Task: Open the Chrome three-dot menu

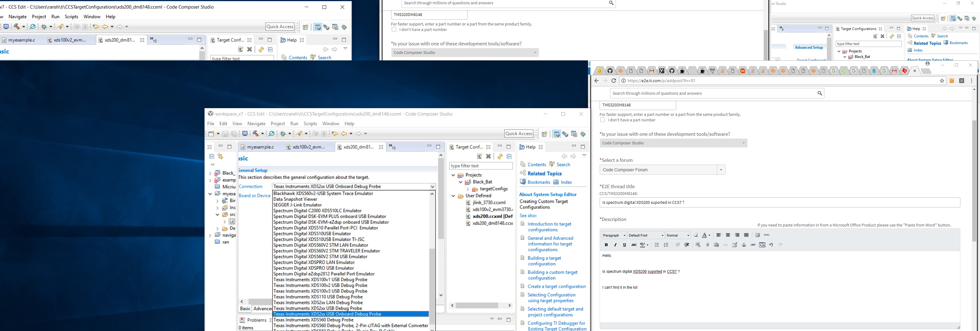Action: (x=972, y=81)
